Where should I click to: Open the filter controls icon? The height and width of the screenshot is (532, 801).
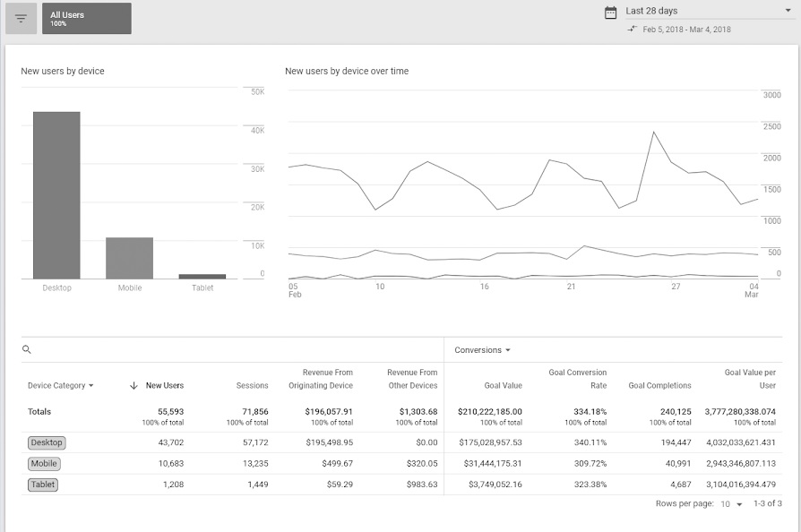tap(22, 18)
